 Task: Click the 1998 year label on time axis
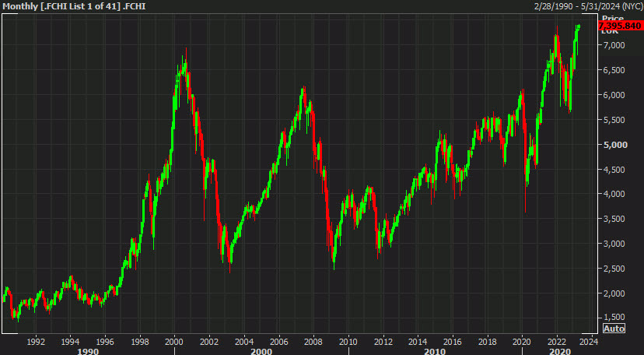tap(140, 341)
